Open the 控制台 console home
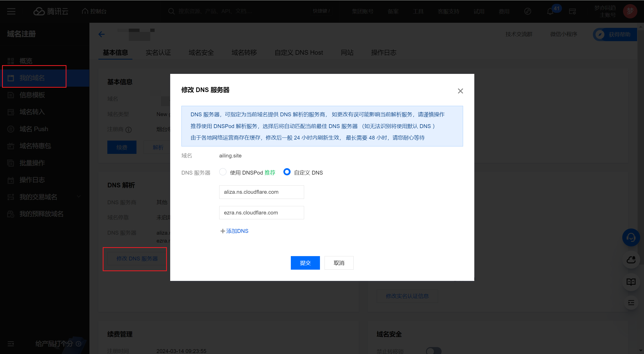644x354 pixels. click(94, 11)
